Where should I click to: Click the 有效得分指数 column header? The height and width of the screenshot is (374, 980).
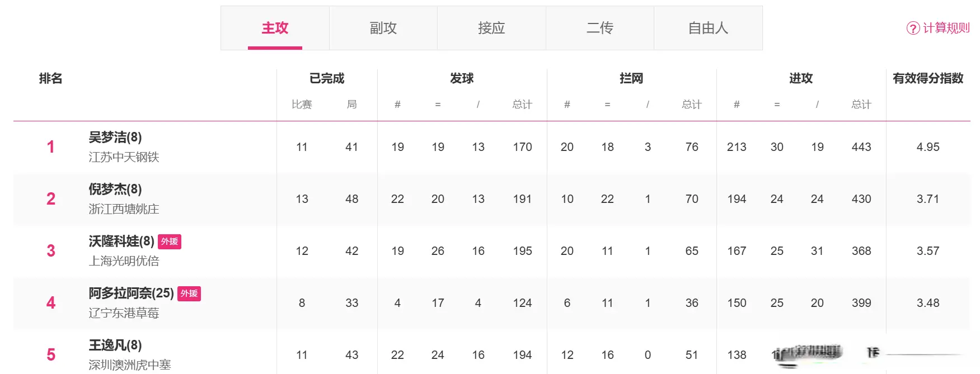pos(928,78)
